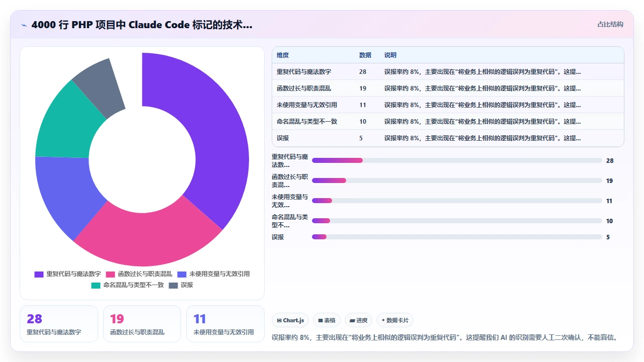The image size is (644, 362).
Task: Select the 进度 chip
Action: pyautogui.click(x=358, y=320)
